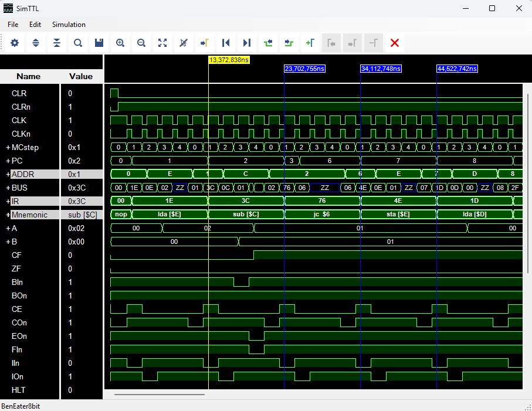This screenshot has height=411, width=532.
Task: Click the save floppy disk icon
Action: (99, 43)
